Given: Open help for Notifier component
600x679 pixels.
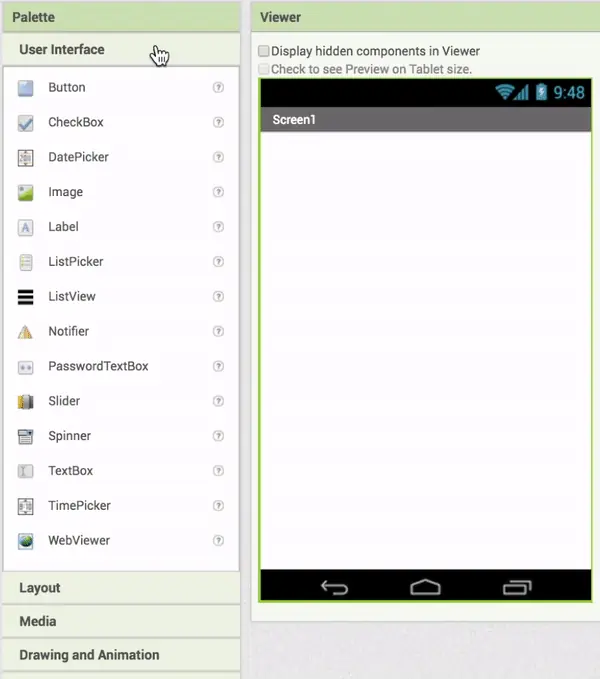Looking at the screenshot, I should coord(218,331).
